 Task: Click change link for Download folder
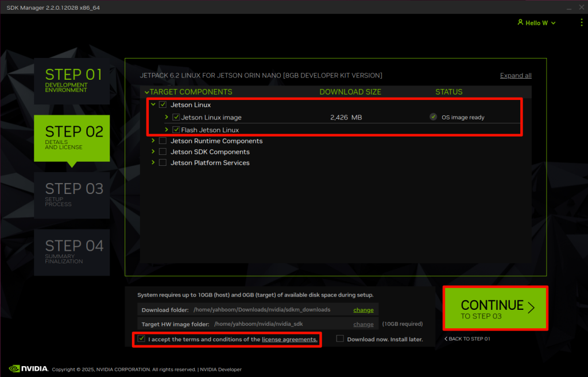pos(363,310)
